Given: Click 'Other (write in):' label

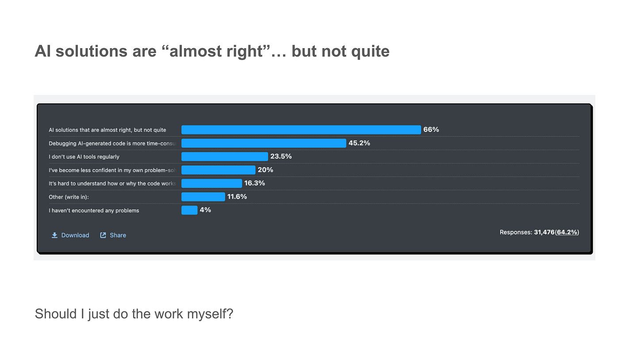Looking at the screenshot, I should click(x=69, y=197).
